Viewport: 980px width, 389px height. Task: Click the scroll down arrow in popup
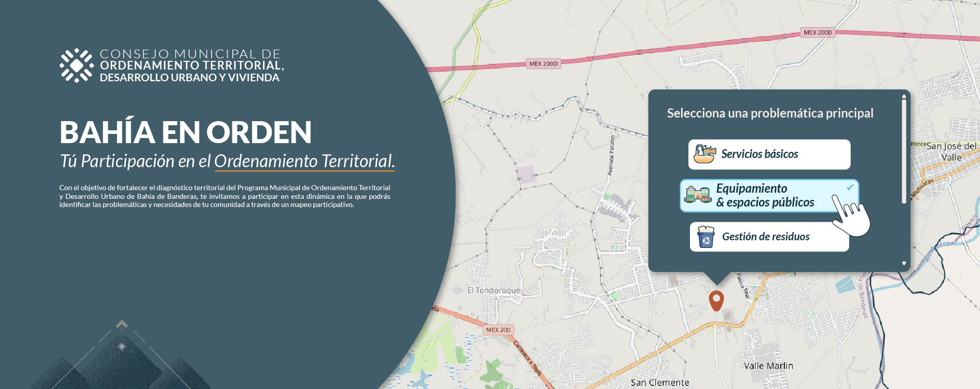pyautogui.click(x=904, y=263)
